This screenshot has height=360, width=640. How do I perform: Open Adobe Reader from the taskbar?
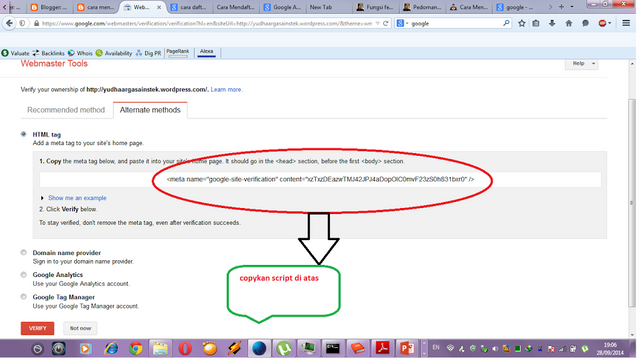(x=382, y=349)
